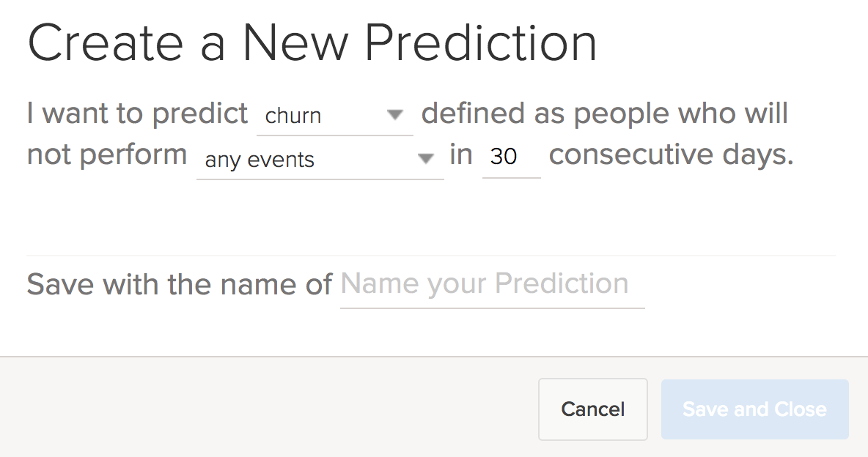This screenshot has width=868, height=457.
Task: Open the any events dropdown
Action: click(308, 160)
